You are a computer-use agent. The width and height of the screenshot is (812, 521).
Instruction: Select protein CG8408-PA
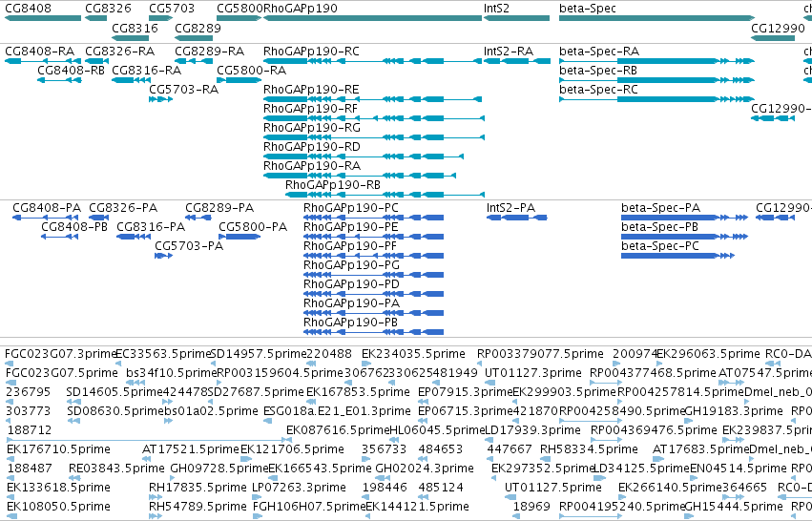tap(45, 218)
